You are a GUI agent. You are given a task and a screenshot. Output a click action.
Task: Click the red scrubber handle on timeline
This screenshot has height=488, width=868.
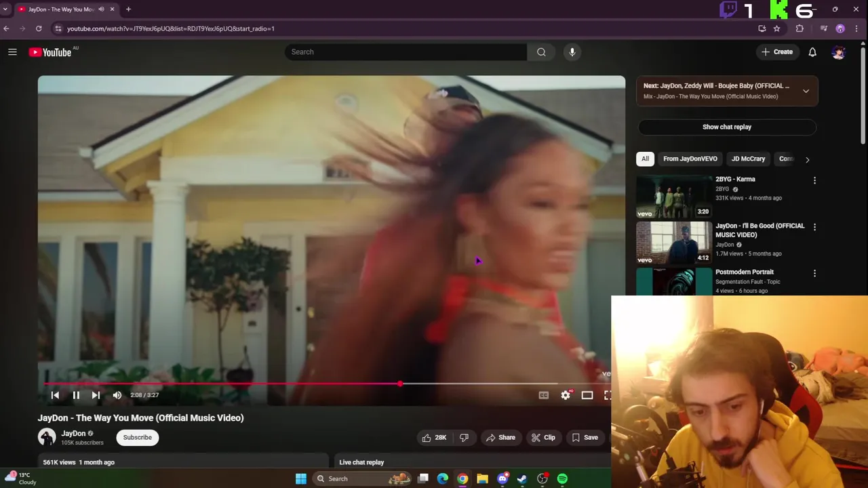[400, 384]
